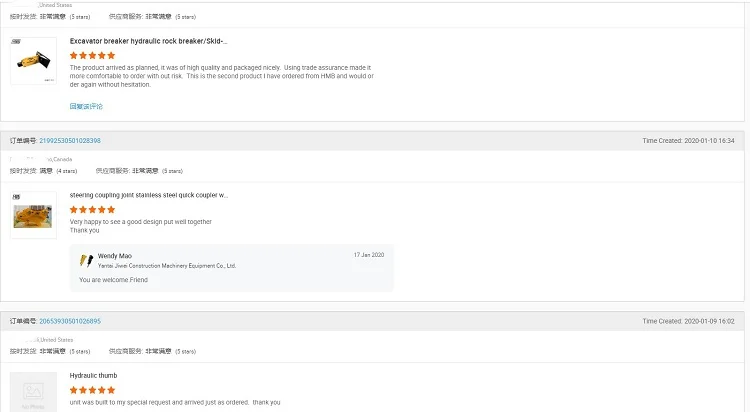Open order number 20653930501026895 link

(x=70, y=321)
